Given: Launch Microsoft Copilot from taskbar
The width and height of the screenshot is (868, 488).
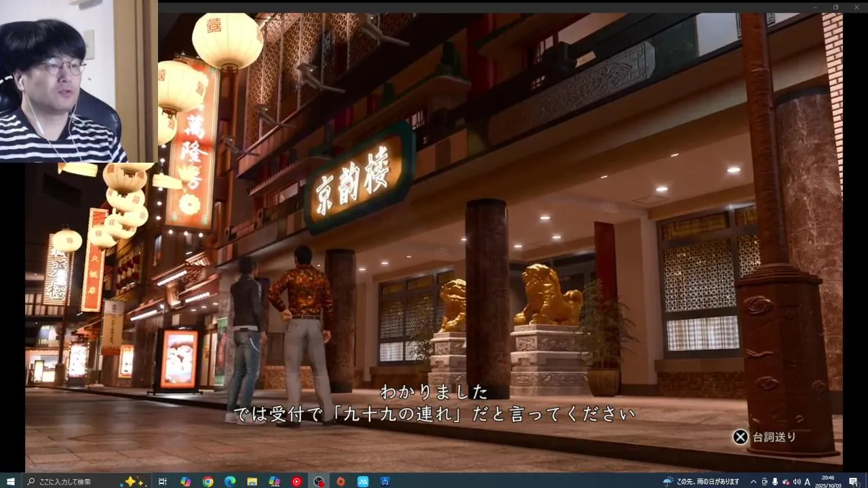Looking at the screenshot, I should 185,481.
